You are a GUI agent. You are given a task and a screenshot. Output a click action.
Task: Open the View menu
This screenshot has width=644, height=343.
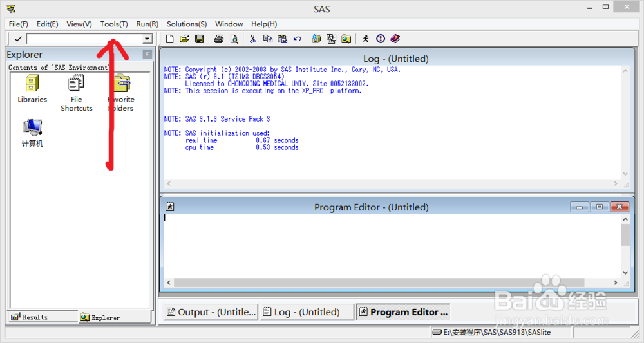[79, 24]
